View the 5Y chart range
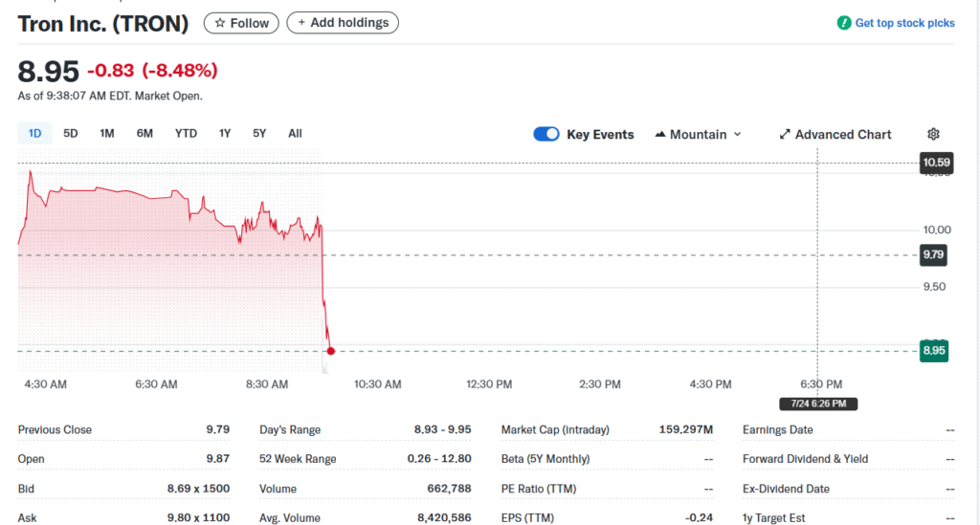This screenshot has height=525, width=980. tap(259, 134)
